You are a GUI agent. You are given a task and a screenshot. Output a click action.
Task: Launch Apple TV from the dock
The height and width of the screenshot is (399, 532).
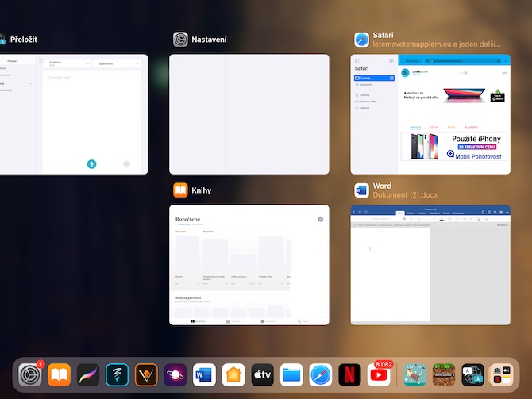click(x=263, y=375)
